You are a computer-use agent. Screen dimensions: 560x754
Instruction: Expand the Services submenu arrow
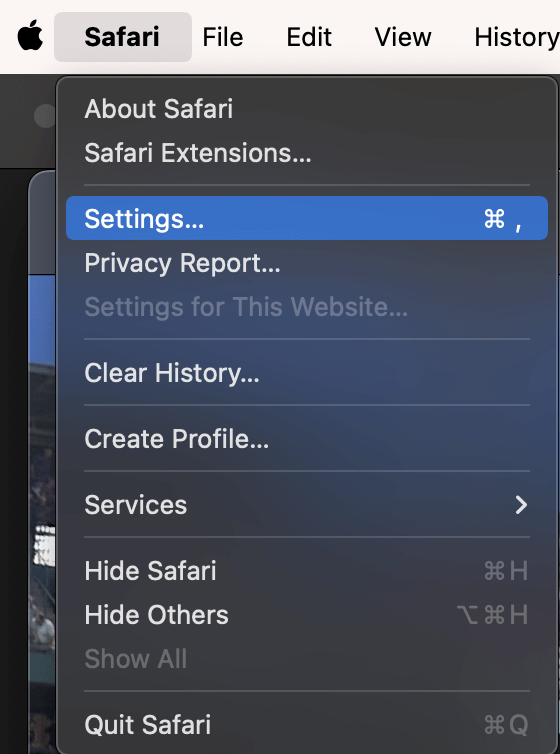pyautogui.click(x=521, y=504)
